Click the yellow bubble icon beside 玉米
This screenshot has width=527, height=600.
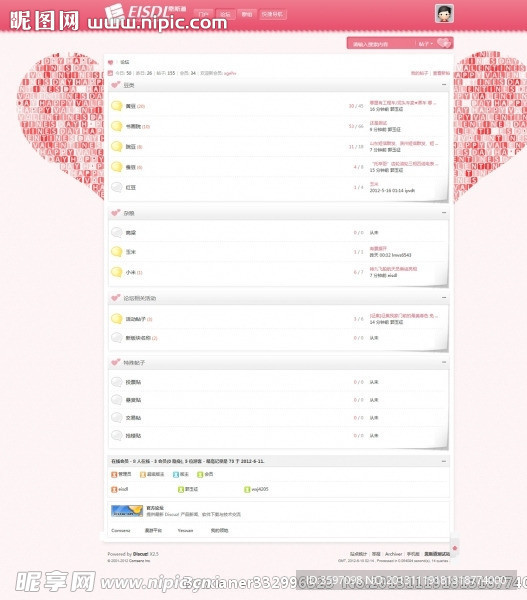tap(117, 252)
